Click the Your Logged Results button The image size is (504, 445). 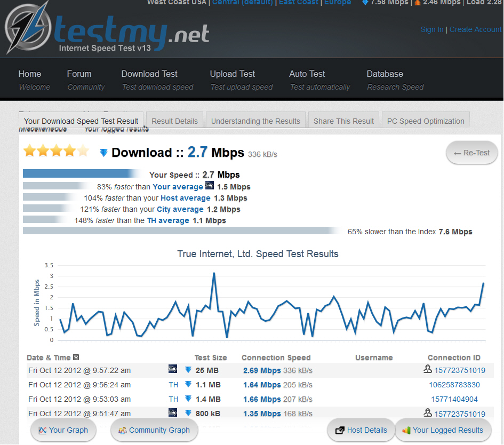pyautogui.click(x=443, y=430)
